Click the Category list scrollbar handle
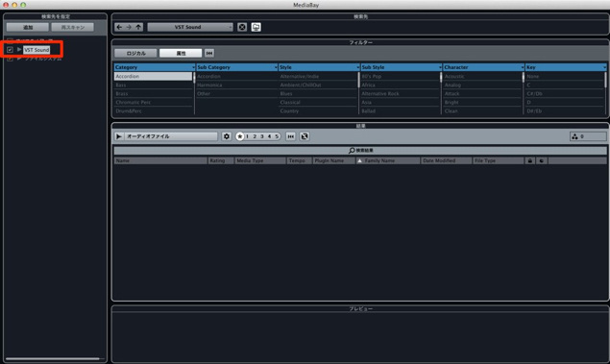 (194, 79)
